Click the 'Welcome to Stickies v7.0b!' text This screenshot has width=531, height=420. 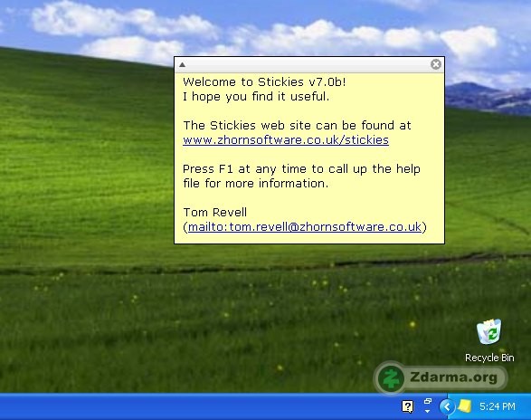(264, 82)
